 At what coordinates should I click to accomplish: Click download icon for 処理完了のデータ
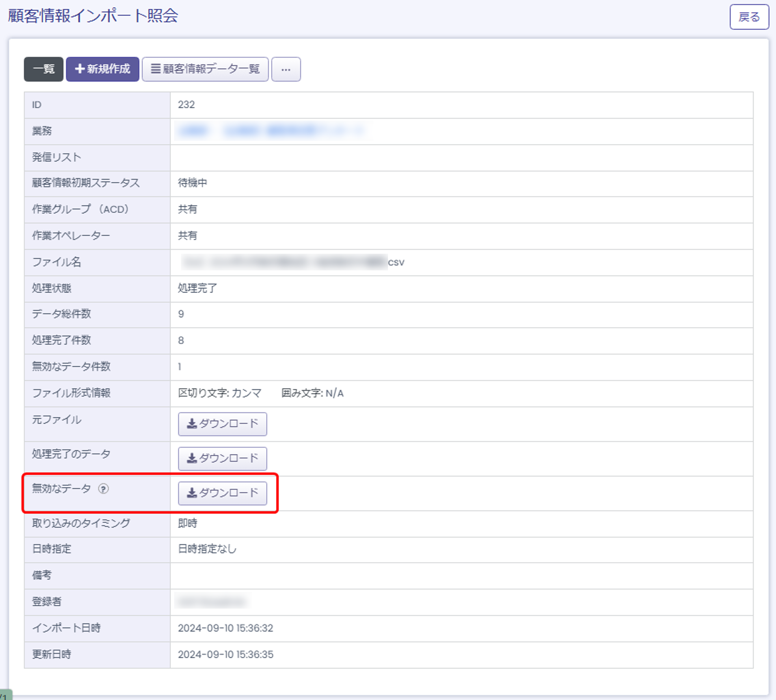191,458
